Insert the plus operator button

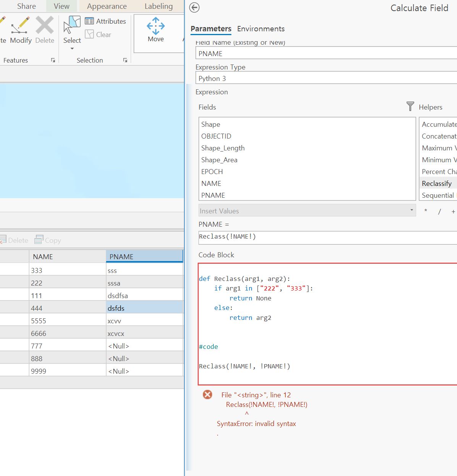[453, 211]
